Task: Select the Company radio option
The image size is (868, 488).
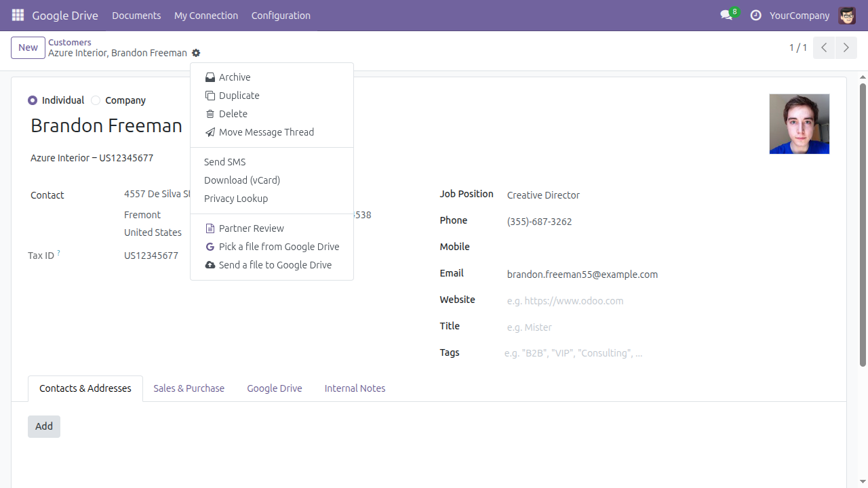Action: click(x=96, y=100)
